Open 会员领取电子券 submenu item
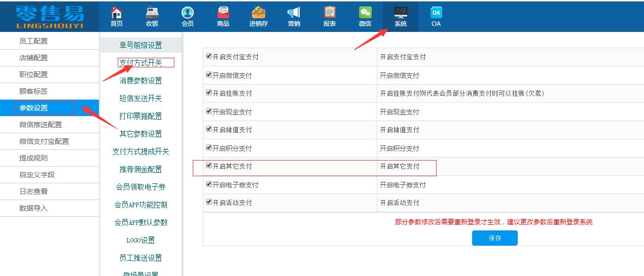The image size is (644, 276). pyautogui.click(x=140, y=187)
